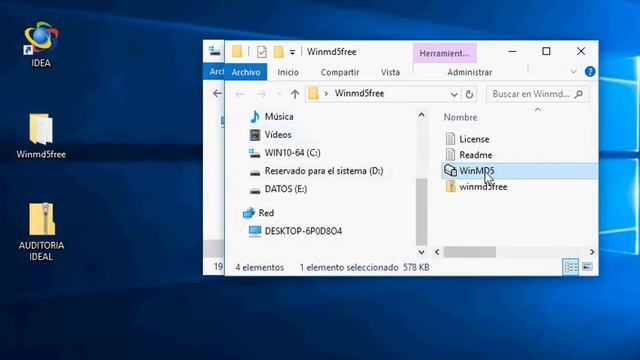
Task: Click the file list horizontal scrollbar thumb
Action: click(x=470, y=252)
